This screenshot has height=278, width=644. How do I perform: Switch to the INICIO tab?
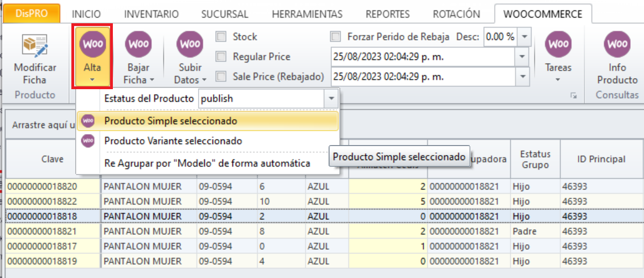click(86, 14)
